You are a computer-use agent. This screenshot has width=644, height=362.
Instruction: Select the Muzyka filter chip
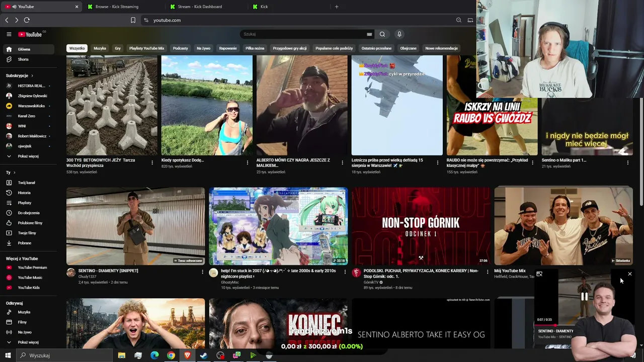click(x=100, y=48)
